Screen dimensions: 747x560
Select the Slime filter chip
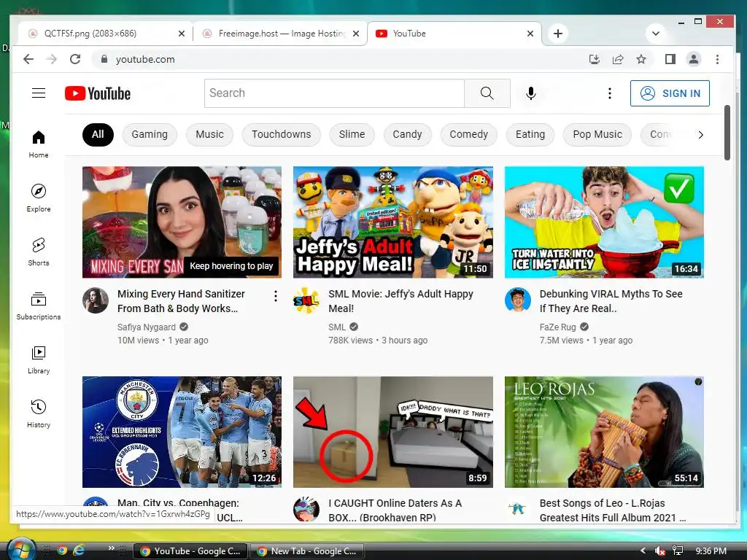pyautogui.click(x=352, y=134)
